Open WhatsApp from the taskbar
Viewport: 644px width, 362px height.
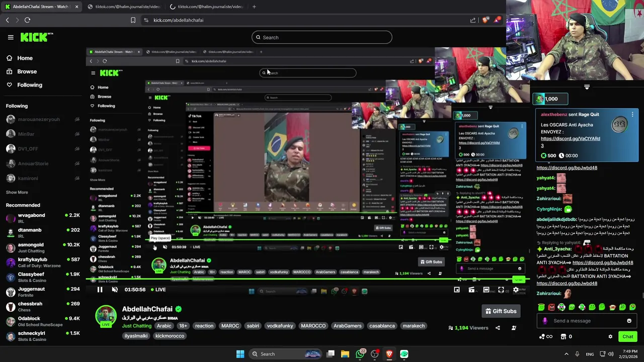click(360, 354)
